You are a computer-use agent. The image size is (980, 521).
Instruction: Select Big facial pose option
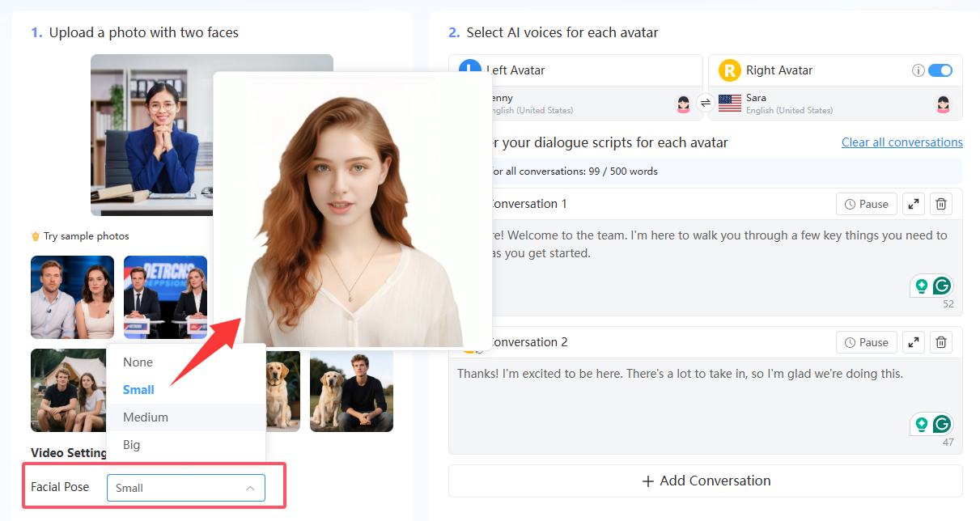click(x=131, y=445)
